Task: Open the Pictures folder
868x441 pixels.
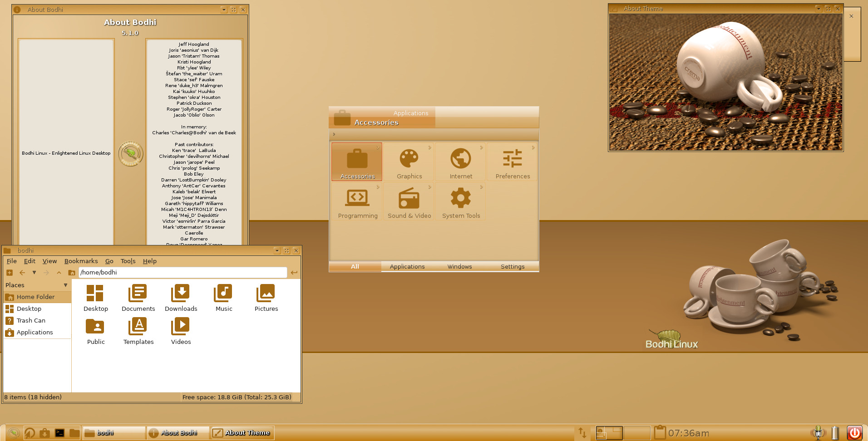Action: [x=266, y=298]
